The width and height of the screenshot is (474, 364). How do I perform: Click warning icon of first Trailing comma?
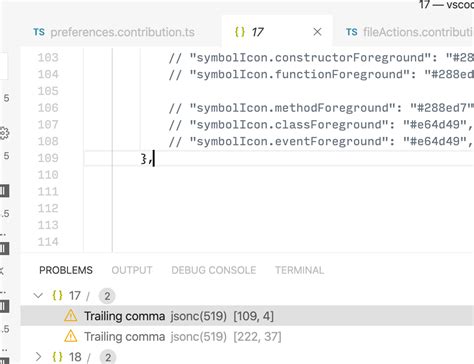[x=70, y=316]
